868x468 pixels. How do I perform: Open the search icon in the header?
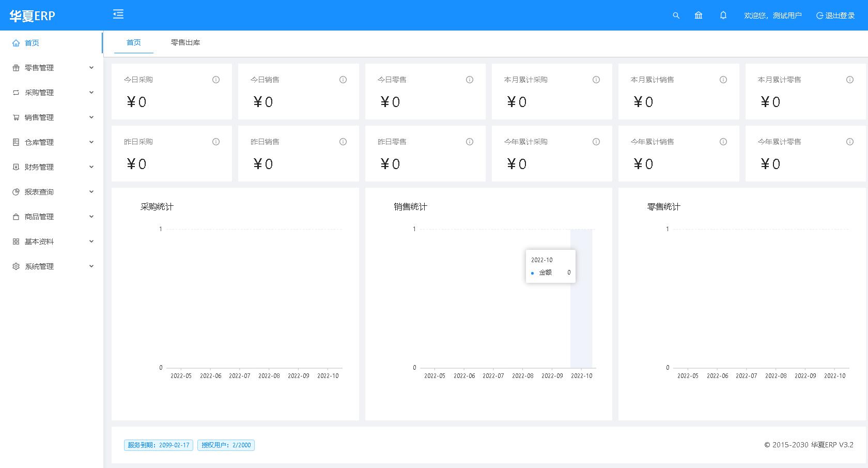coord(676,16)
